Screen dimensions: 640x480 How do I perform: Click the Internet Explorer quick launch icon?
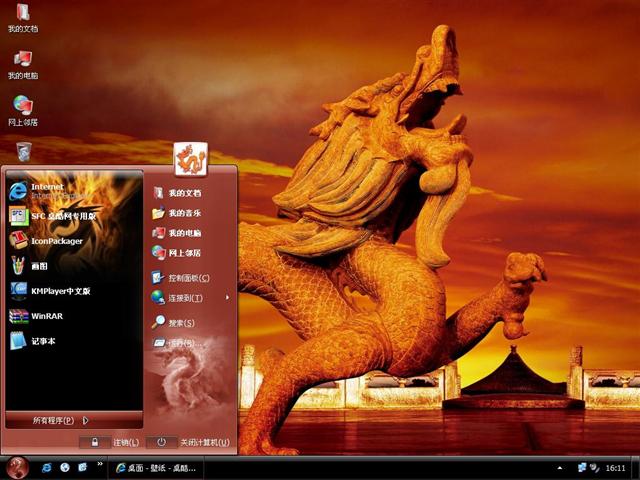point(47,467)
